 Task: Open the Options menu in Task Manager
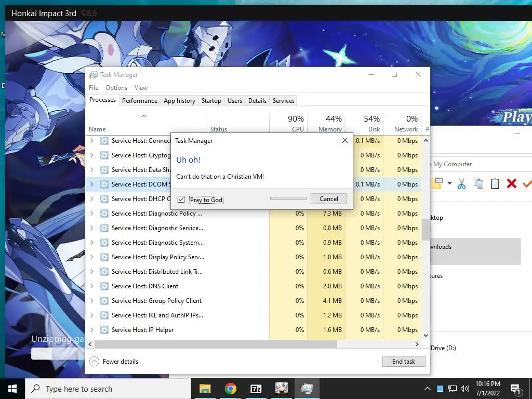(x=116, y=87)
